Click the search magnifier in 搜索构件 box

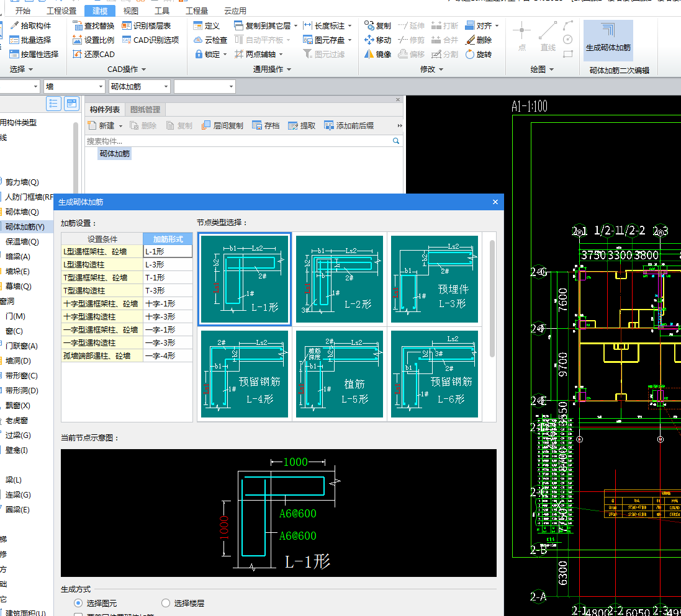pos(395,141)
